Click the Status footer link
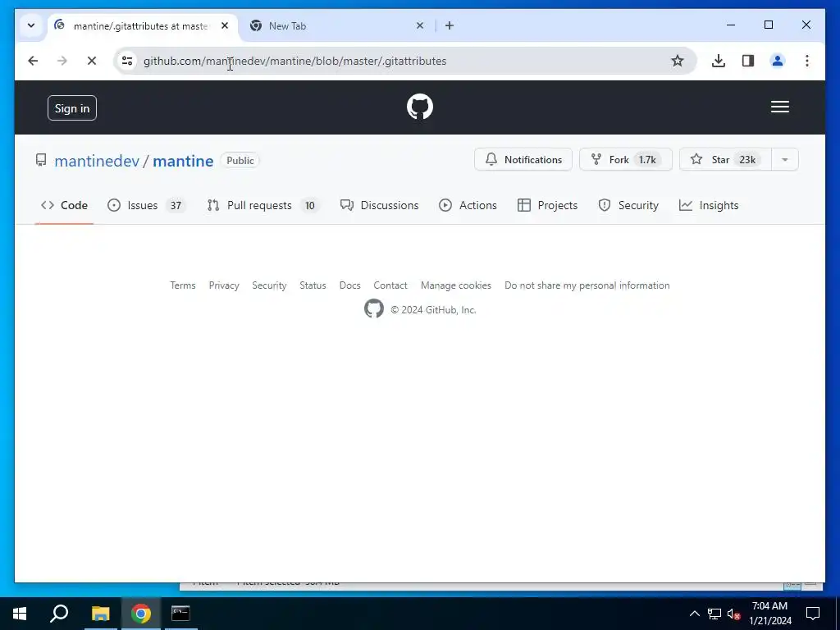The image size is (840, 630). pyautogui.click(x=313, y=285)
